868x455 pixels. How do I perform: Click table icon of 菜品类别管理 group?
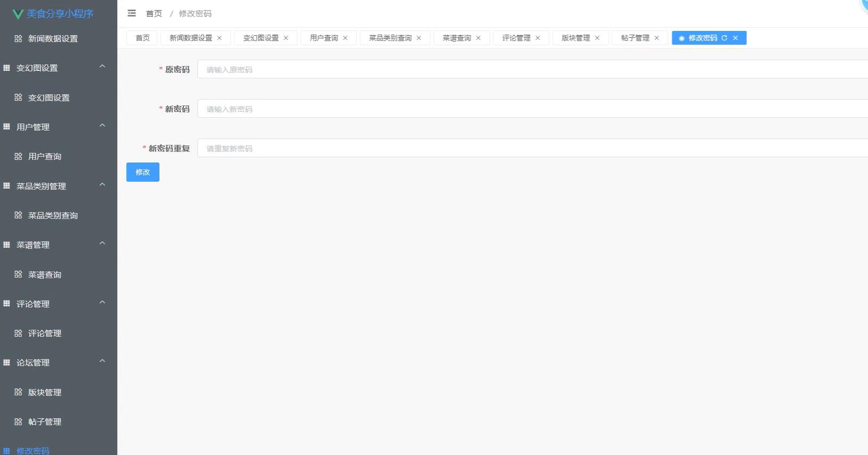click(6, 186)
